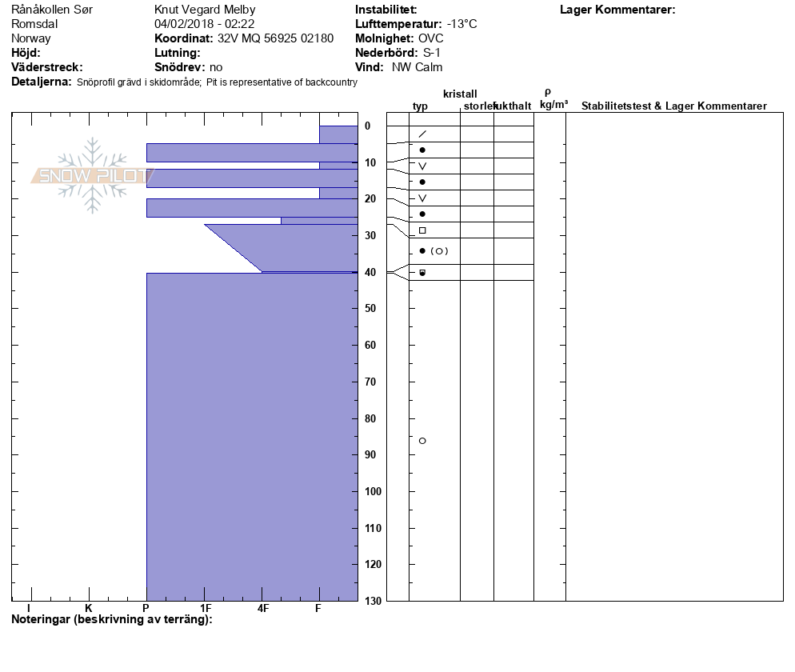Image resolution: width=795 pixels, height=672 pixels.
Task: Select the observer name Knut Vegard Melby
Action: 205,10
